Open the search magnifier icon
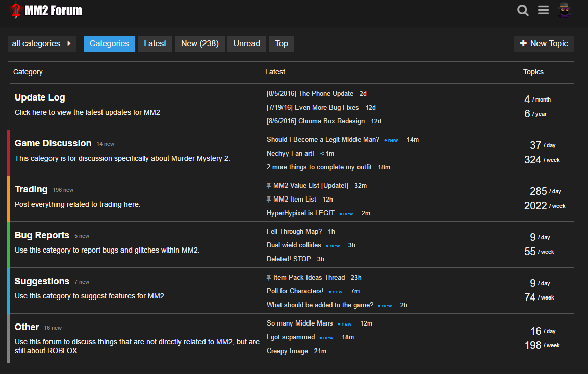The width and height of the screenshot is (588, 374). point(523,10)
